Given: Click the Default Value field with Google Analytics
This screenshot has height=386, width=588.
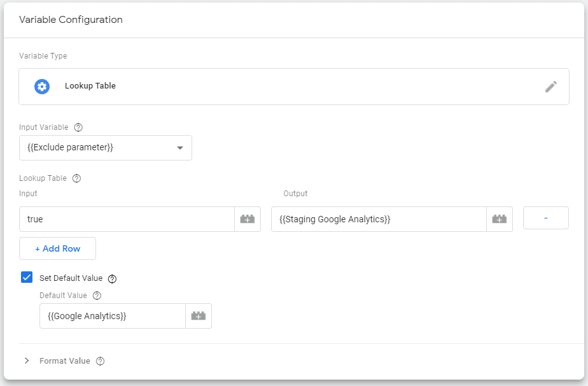Looking at the screenshot, I should coord(113,316).
